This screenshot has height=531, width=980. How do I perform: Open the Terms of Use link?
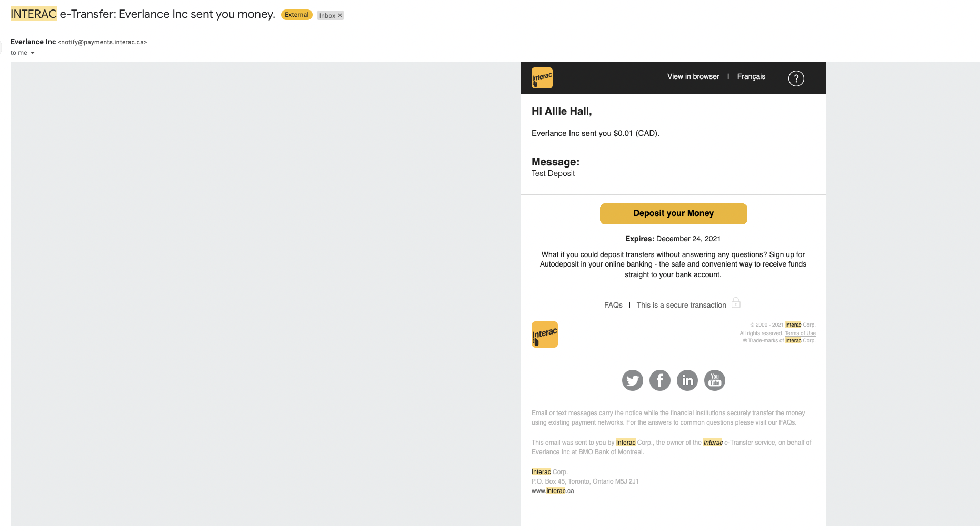pyautogui.click(x=799, y=333)
